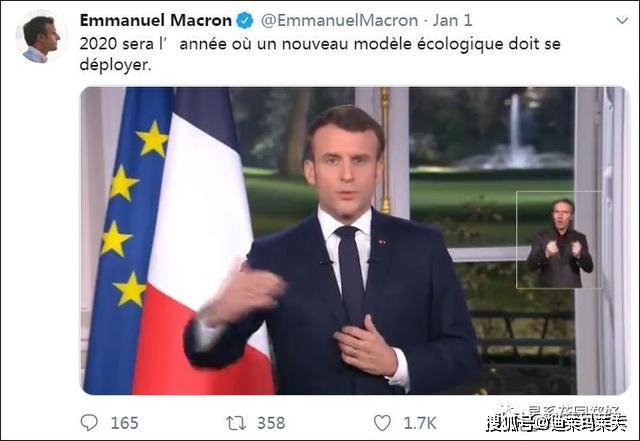Click the Sohu watermark text

556,423
